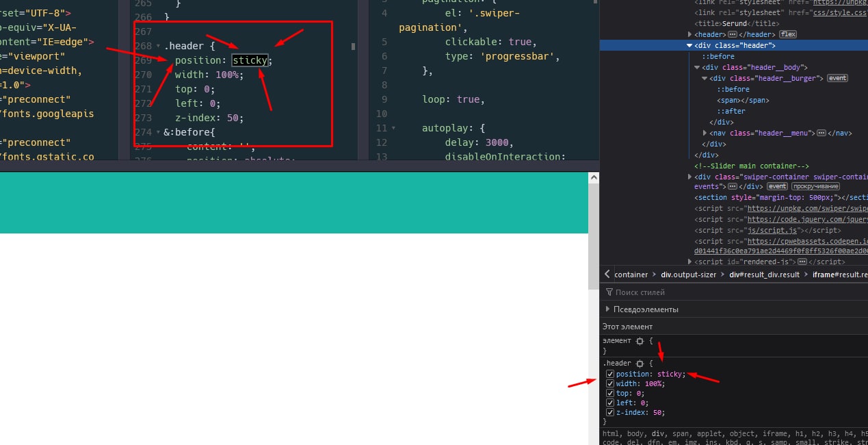Click z-index: 50 on line 273 in editor
Viewport: 868px width, 445px height.
click(x=209, y=118)
